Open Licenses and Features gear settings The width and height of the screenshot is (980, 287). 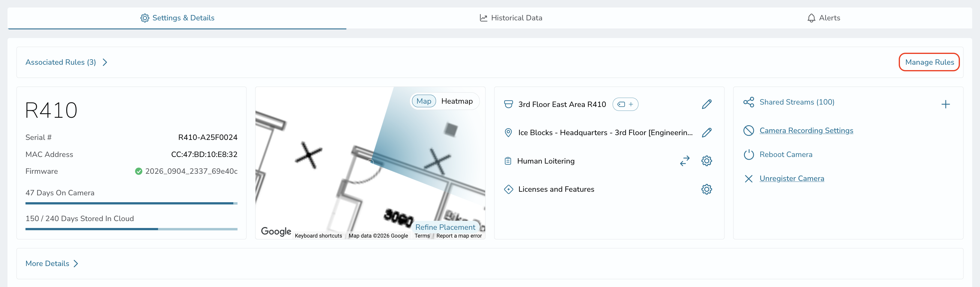click(707, 189)
